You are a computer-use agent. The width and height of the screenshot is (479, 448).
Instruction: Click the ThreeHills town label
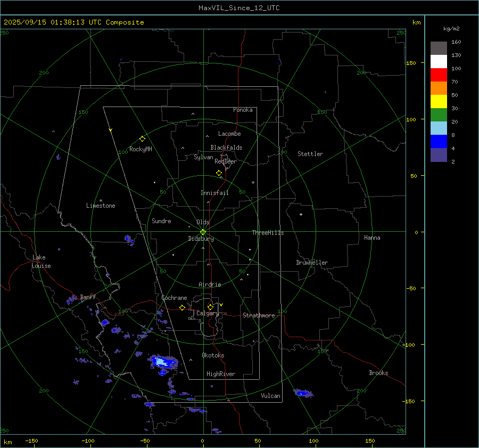pos(268,233)
